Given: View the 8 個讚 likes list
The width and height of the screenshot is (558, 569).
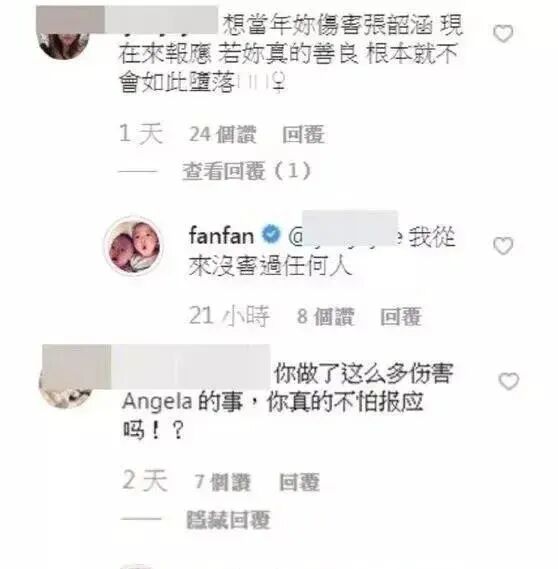Looking at the screenshot, I should coord(325,317).
